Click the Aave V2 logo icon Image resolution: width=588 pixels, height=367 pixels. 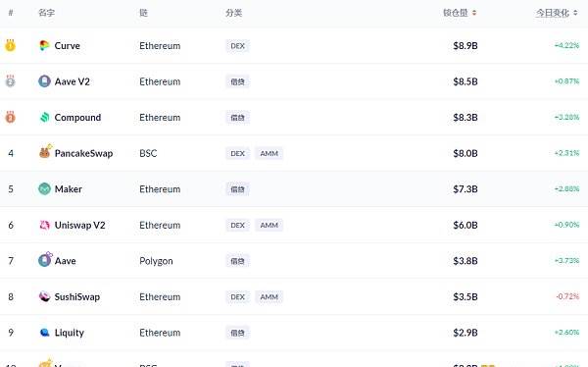pos(44,81)
